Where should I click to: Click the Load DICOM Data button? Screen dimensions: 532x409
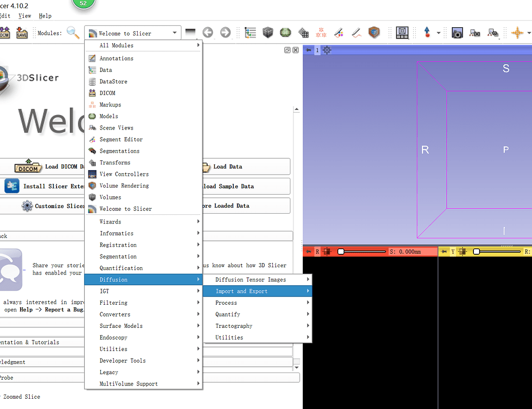[42, 166]
